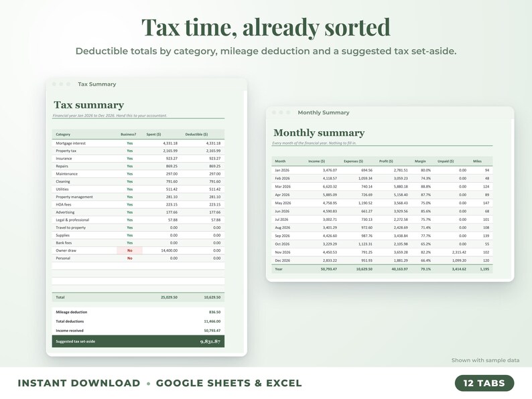The width and height of the screenshot is (532, 399).
Task: Select Total Deductible 10,629.50 in Tax Summary
Action: pos(212,297)
